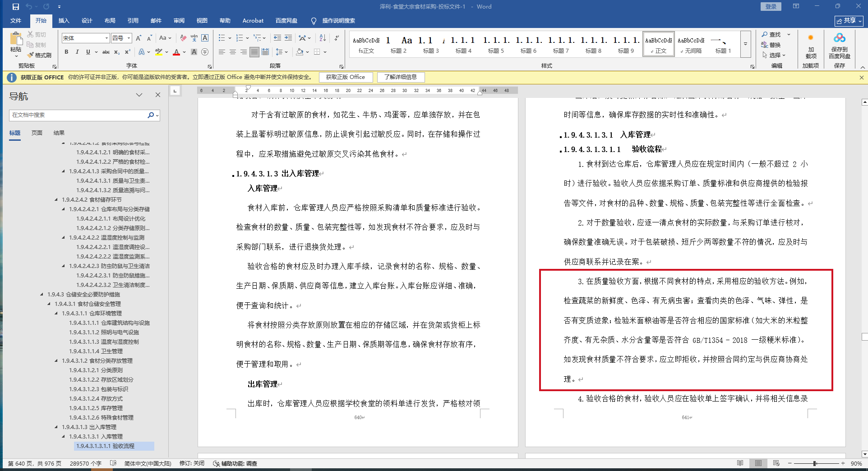Open the phonetic guide (wén) tool
Screen dimensions: 868x471
[194, 38]
